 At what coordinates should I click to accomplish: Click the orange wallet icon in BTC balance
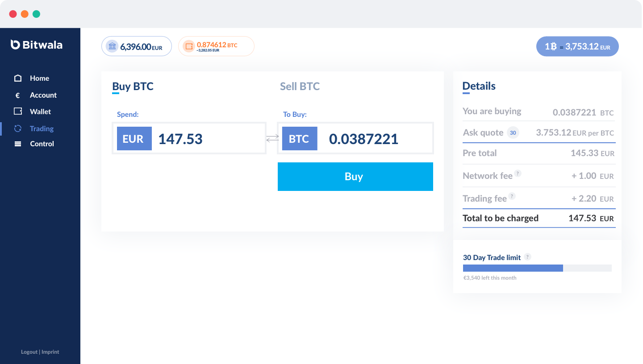(189, 46)
